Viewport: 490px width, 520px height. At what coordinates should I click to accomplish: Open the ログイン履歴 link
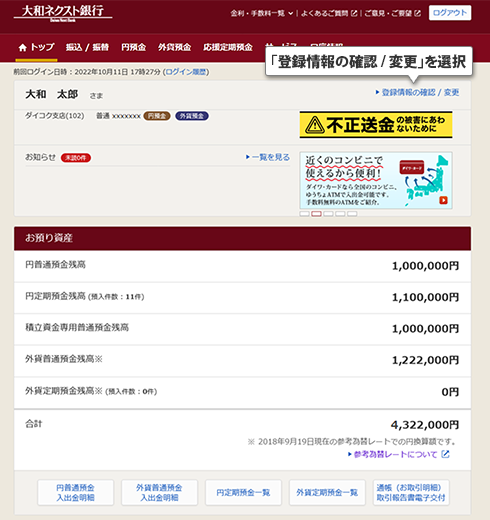pos(186,72)
